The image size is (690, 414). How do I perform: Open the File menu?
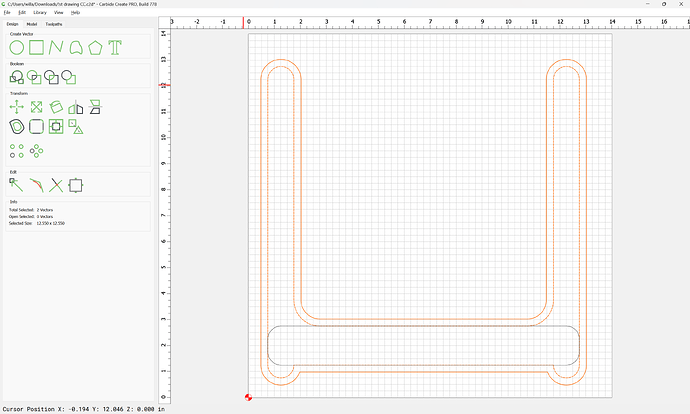(x=7, y=13)
